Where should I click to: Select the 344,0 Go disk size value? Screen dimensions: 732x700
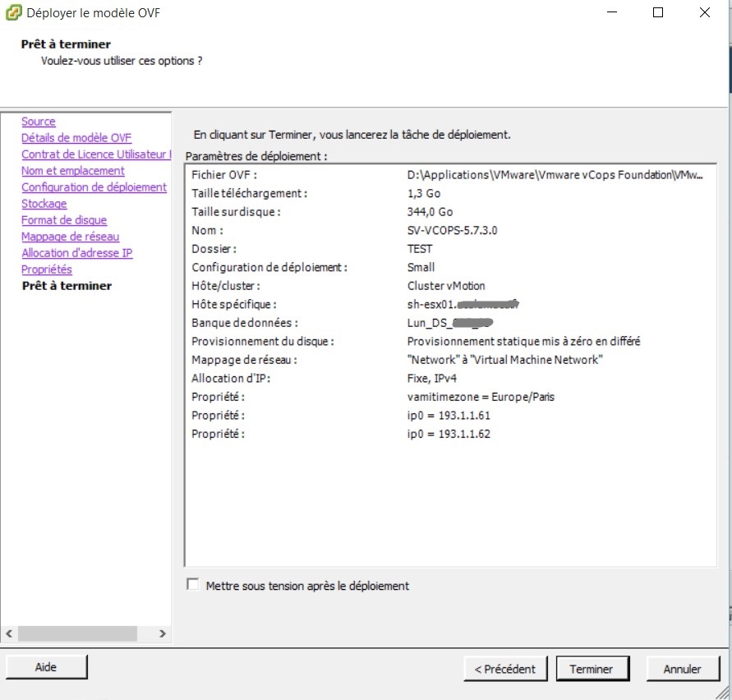click(x=430, y=211)
